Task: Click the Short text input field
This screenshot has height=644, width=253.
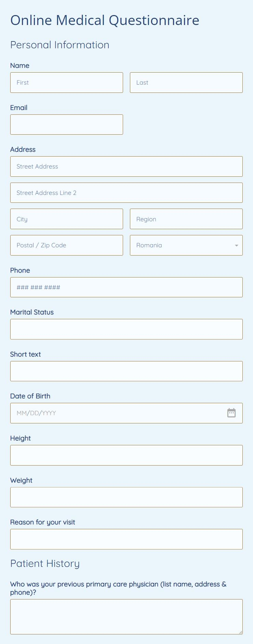Action: (126, 371)
